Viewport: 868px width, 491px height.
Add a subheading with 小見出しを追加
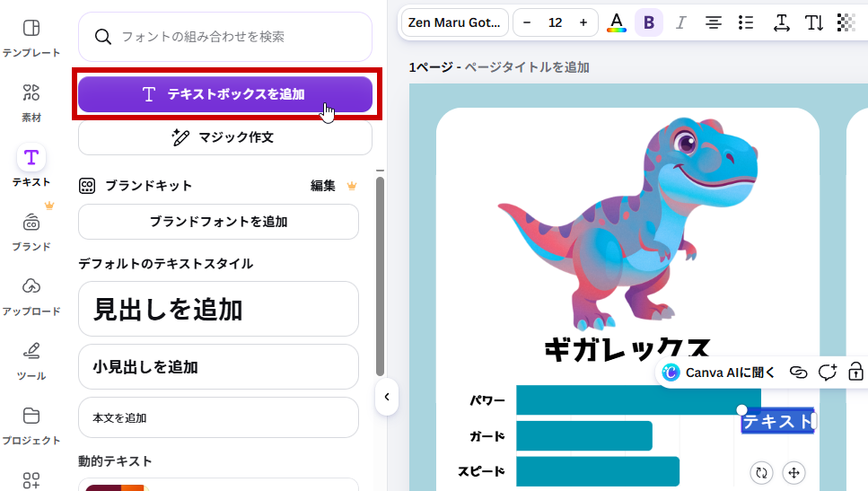pyautogui.click(x=219, y=366)
